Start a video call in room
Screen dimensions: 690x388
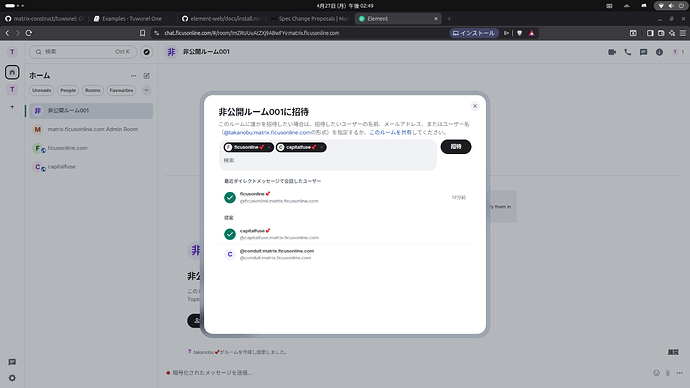click(612, 52)
